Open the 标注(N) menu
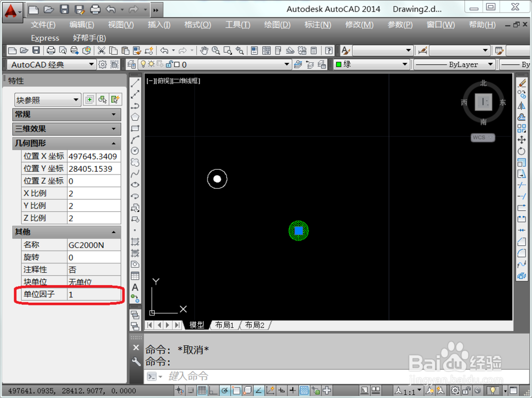 [318, 25]
